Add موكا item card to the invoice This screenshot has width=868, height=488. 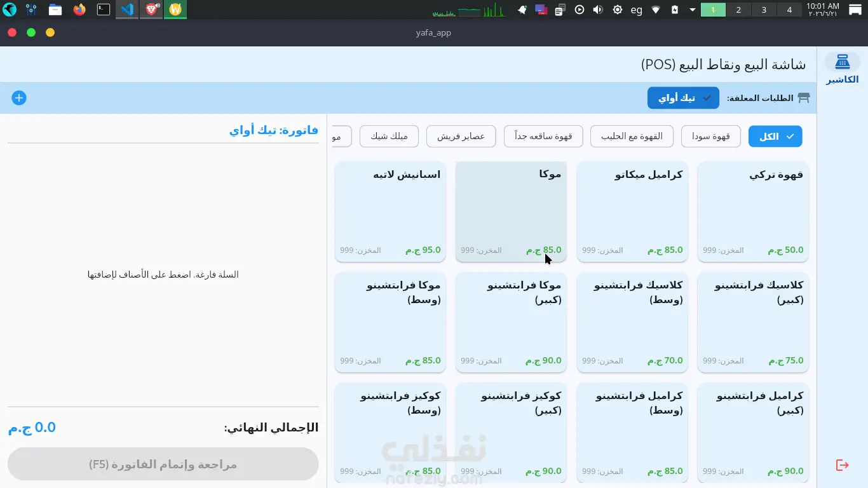511,212
